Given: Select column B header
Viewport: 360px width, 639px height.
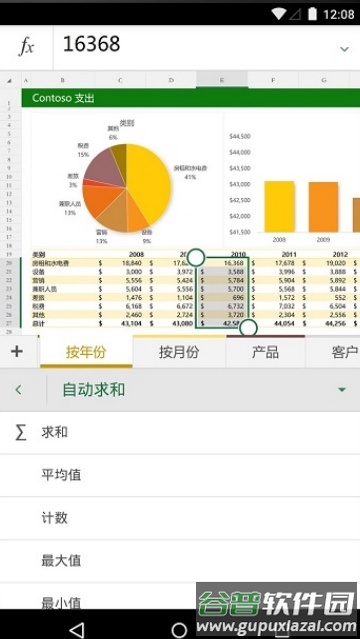Looking at the screenshot, I should 63,80.
